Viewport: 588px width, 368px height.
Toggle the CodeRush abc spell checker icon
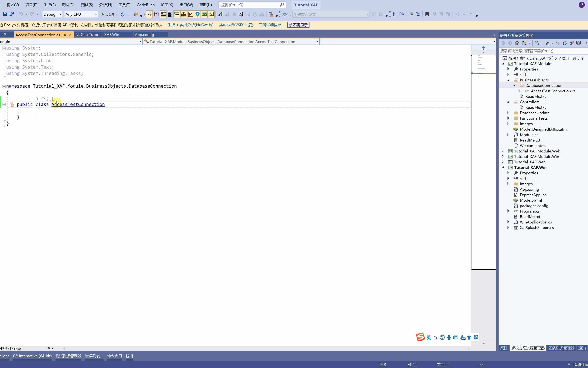coord(204,14)
